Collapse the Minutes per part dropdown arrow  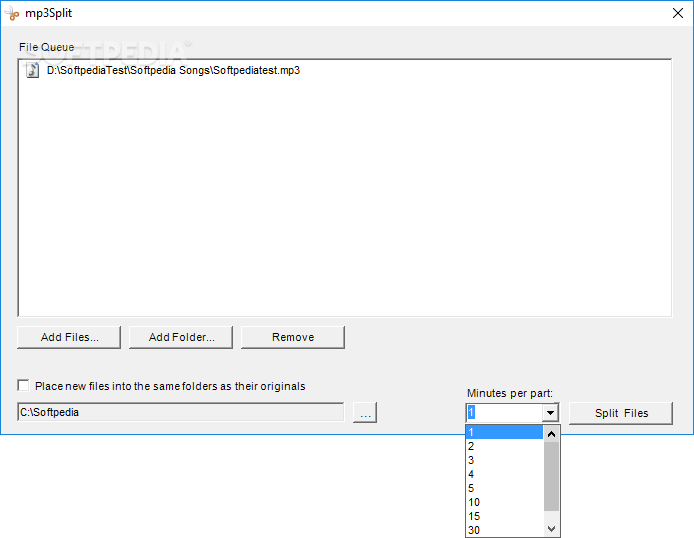[550, 413]
